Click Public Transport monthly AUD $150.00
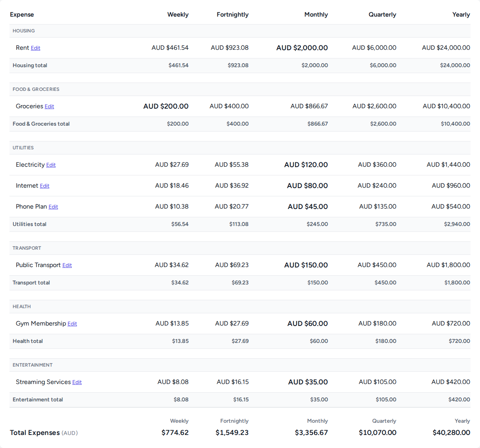This screenshot has width=480, height=448. point(306,265)
